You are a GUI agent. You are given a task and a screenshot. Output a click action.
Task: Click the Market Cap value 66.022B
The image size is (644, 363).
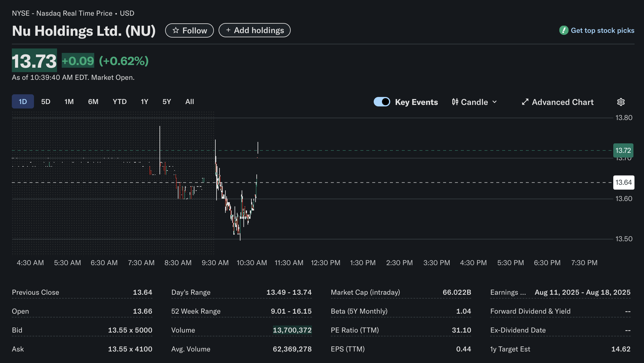[457, 292]
